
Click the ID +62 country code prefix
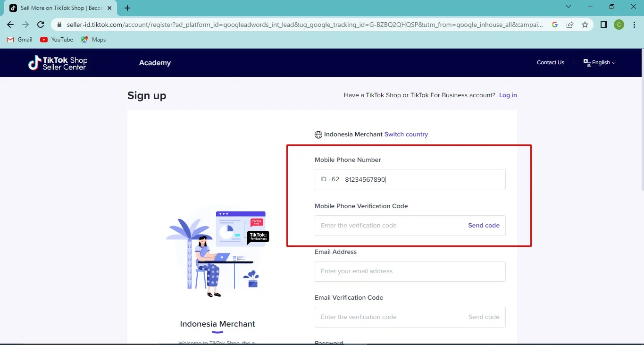[x=330, y=179]
